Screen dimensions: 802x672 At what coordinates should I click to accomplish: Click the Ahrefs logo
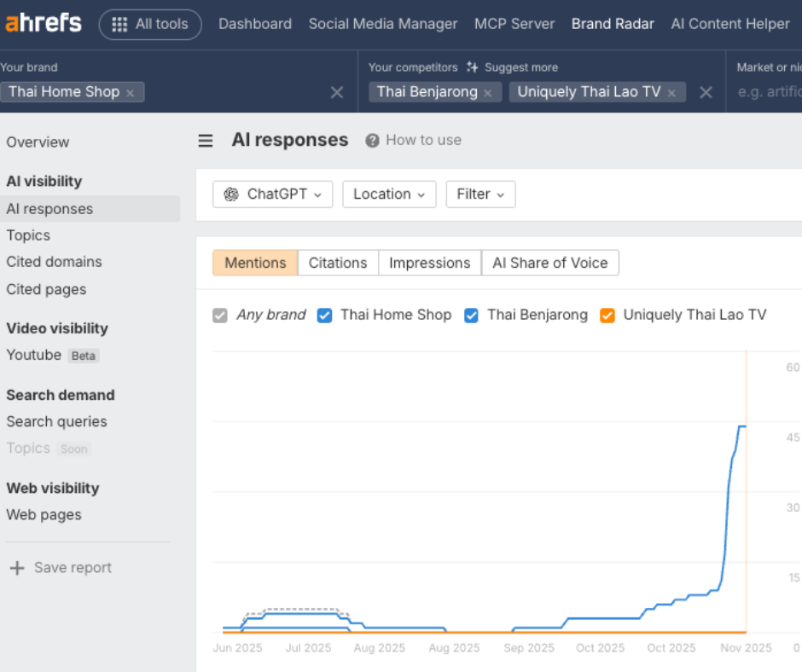point(44,24)
